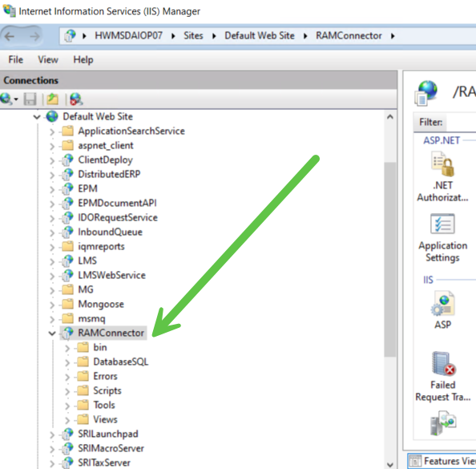Screen dimensions: 476x469
Task: Click the Up folder toolbar icon
Action: [x=53, y=99]
